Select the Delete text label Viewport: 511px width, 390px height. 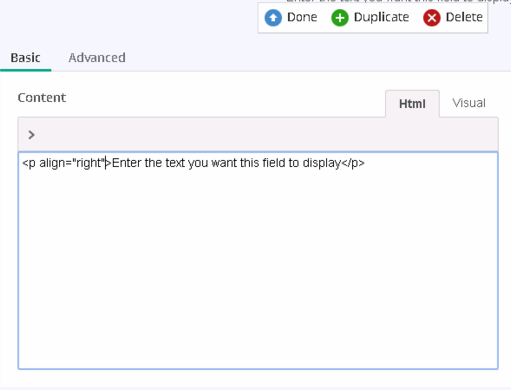[x=464, y=17]
